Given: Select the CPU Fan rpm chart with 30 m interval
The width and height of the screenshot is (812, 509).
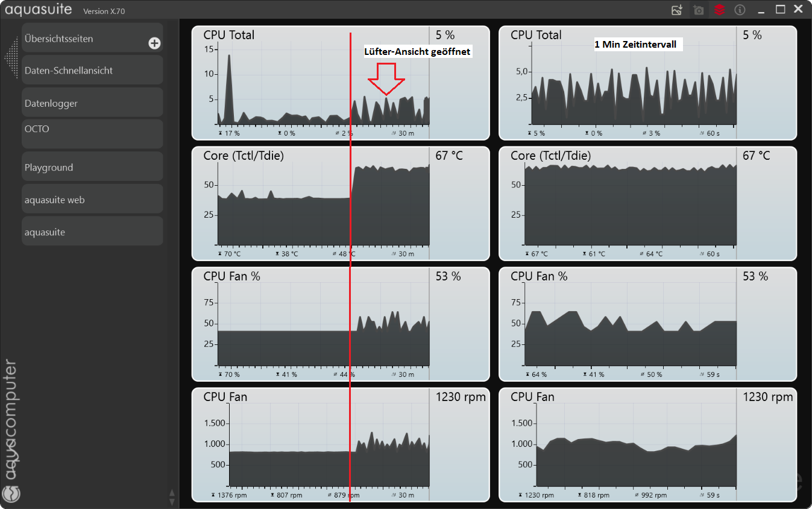Looking at the screenshot, I should tap(341, 445).
